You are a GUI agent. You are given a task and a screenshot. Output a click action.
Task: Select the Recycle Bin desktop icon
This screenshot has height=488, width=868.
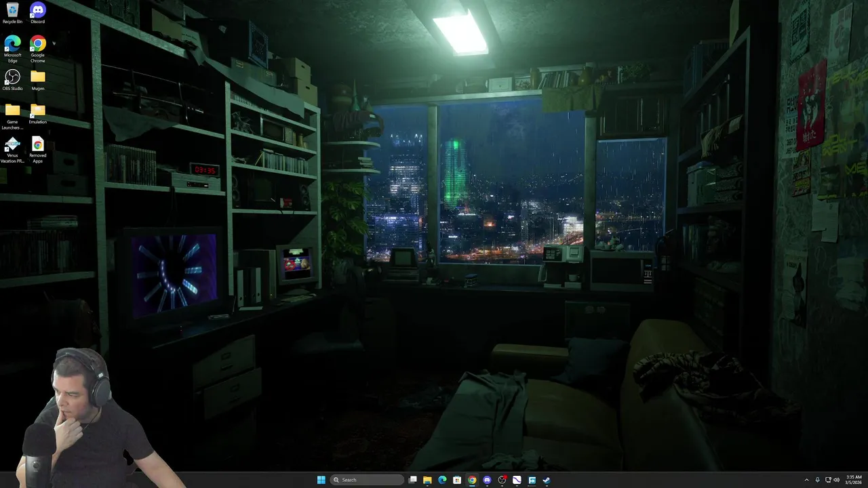click(x=12, y=13)
